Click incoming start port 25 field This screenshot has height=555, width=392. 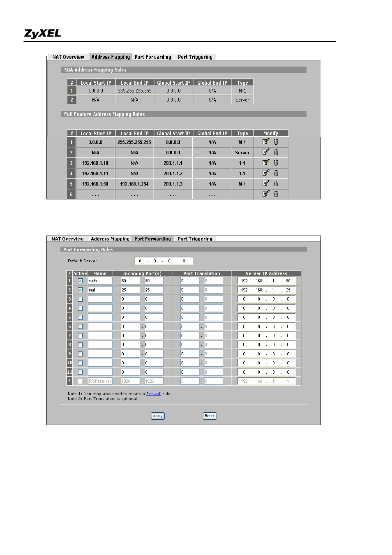(x=130, y=290)
